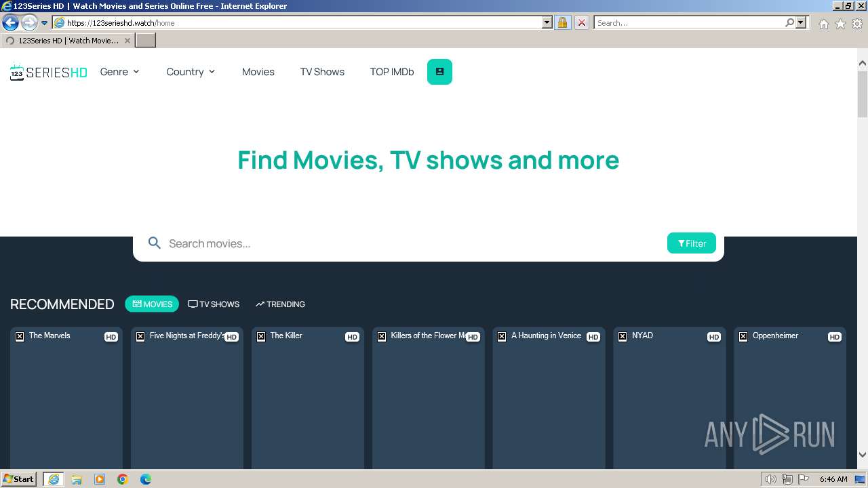
Task: Open The Killer movie title
Action: (286, 335)
